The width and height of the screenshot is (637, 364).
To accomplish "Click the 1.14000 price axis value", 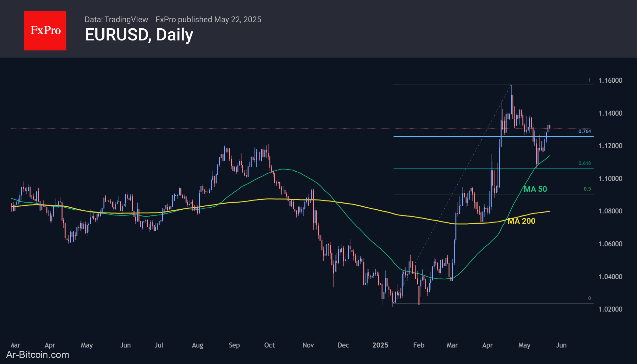I will pos(610,113).
